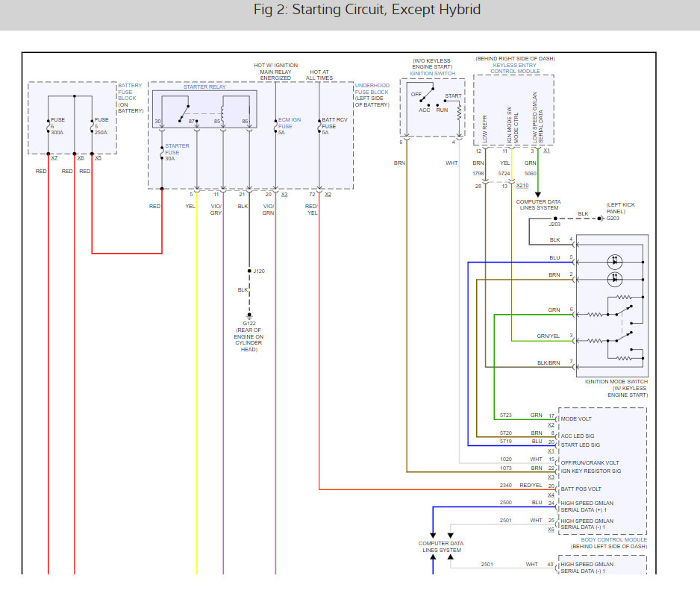Click HOT W/ IGNITION MAIN RELAY ENERGIZED note

[275, 72]
